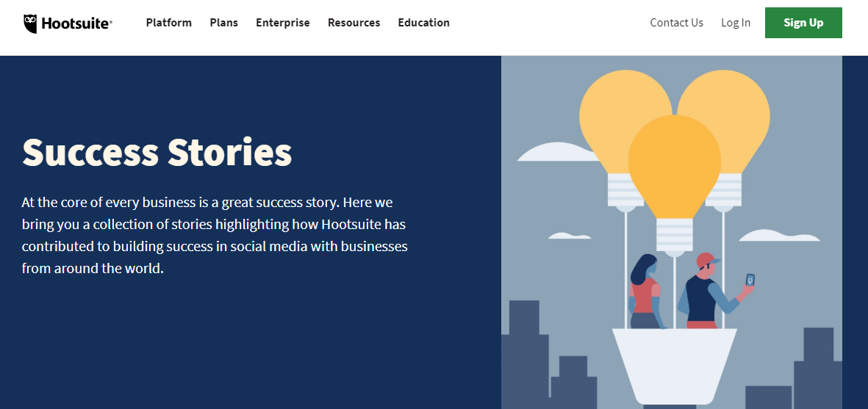Viewport: 868px width, 409px height.
Task: Click the intro paragraph about success stories
Action: [x=215, y=235]
